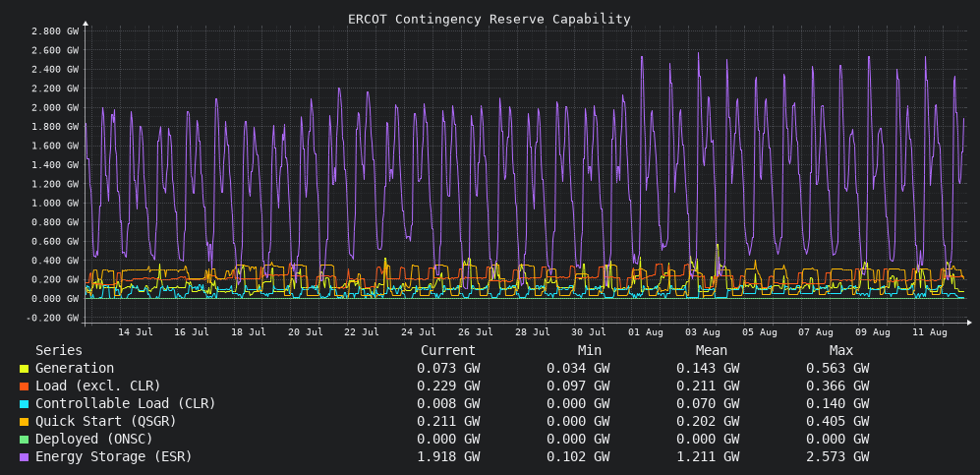Click Load min value 0.097 GW
The width and height of the screenshot is (980, 475).
coord(578,386)
